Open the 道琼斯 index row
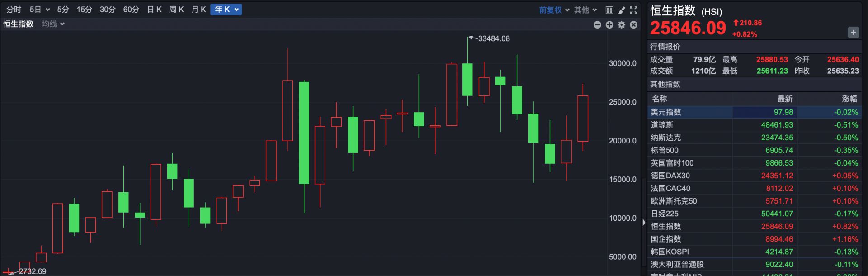The height and width of the screenshot is (276, 868). (x=754, y=125)
